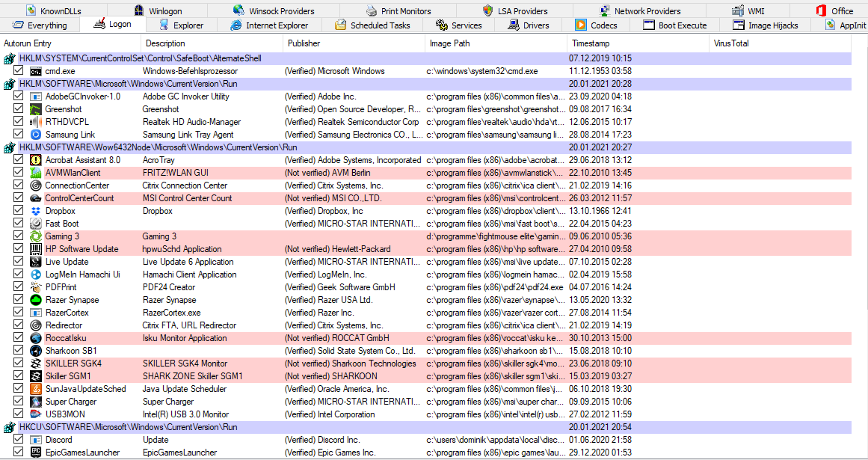Click the Gaming 3 entry icon
The height and width of the screenshot is (460, 868).
tap(35, 236)
